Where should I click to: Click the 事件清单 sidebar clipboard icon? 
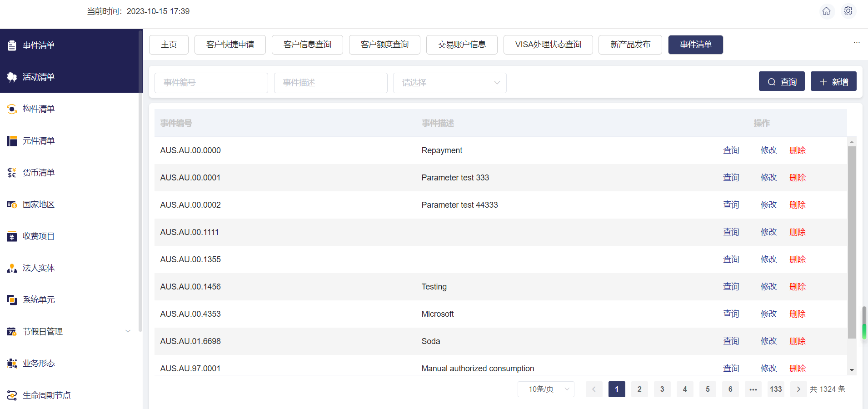(12, 45)
